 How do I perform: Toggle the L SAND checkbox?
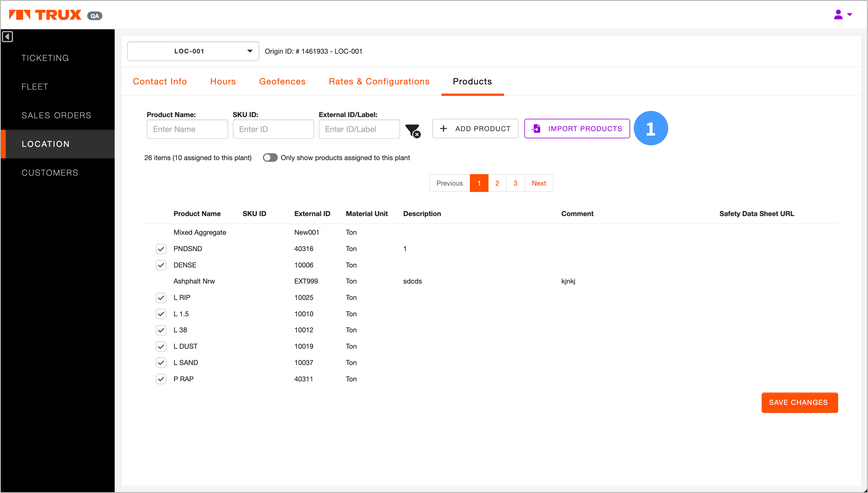[x=161, y=363]
